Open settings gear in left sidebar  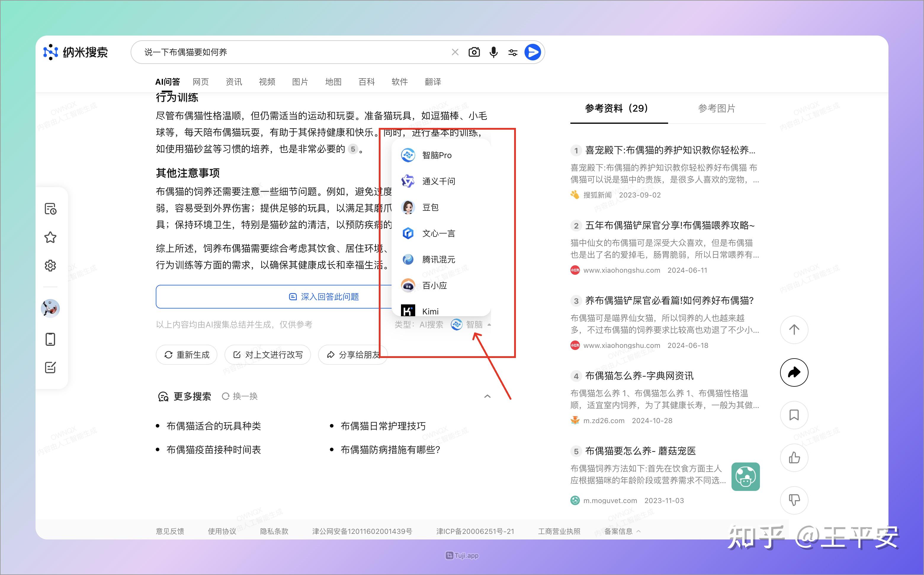point(50,266)
